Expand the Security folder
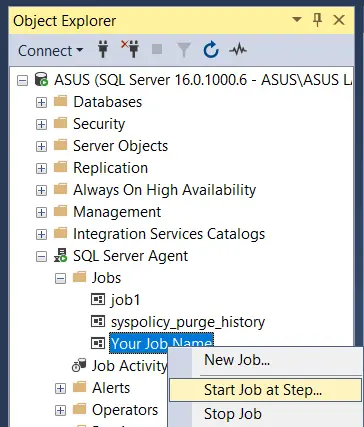 point(41,124)
